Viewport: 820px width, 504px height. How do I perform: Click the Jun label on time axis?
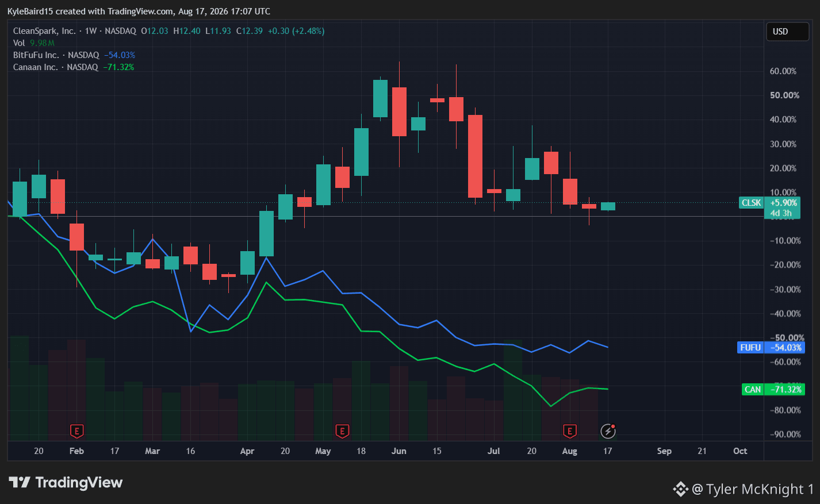click(x=399, y=451)
